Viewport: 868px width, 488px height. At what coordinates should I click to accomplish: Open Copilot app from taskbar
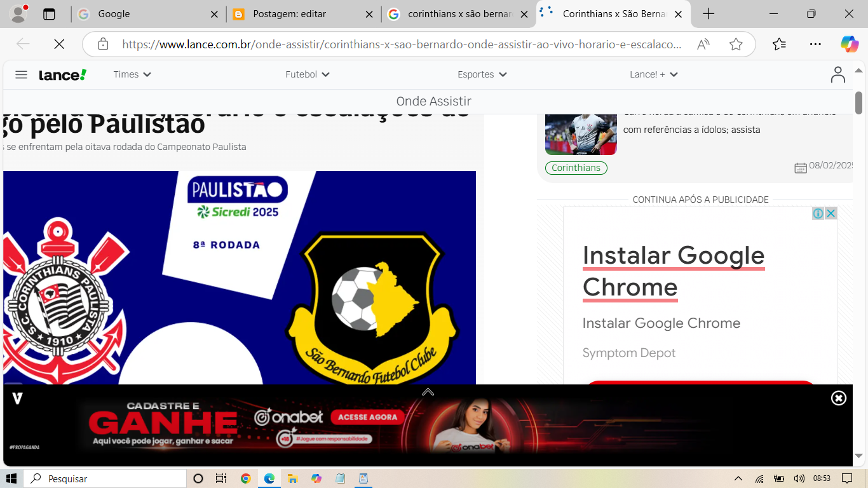tap(316, 478)
